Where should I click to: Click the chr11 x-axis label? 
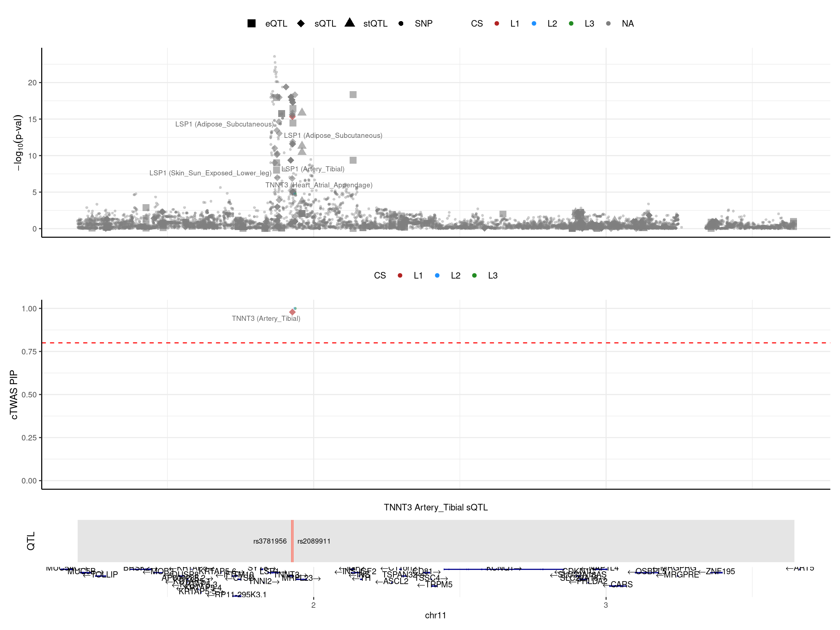435,615
